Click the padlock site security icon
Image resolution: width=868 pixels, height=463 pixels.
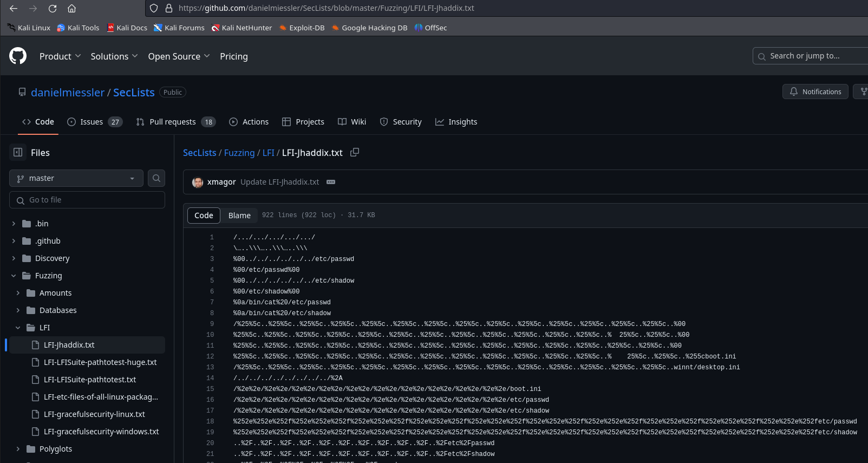168,8
